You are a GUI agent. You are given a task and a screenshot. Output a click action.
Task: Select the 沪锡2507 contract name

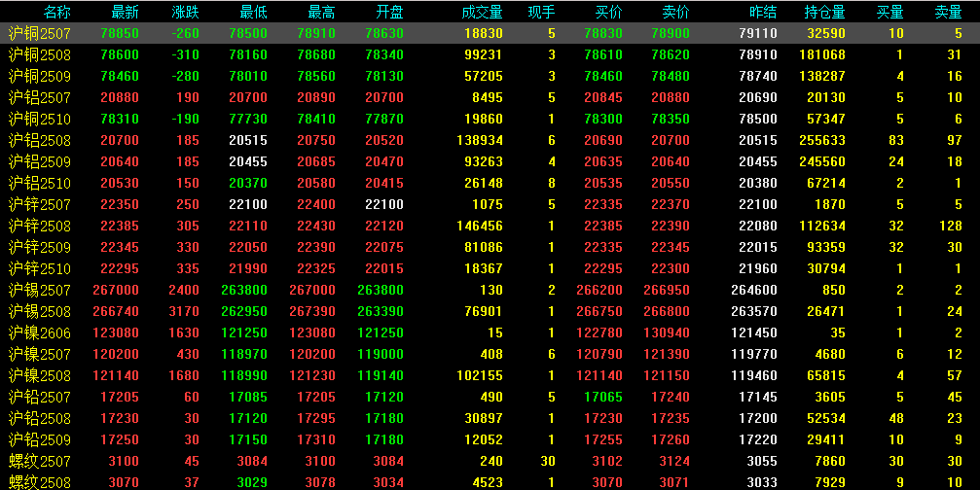click(40, 290)
